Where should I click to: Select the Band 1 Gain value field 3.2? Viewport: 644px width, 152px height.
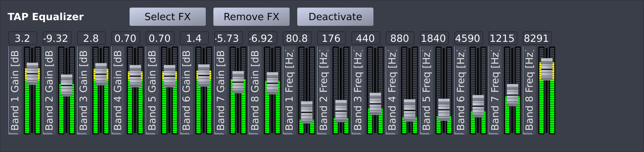coord(22,38)
